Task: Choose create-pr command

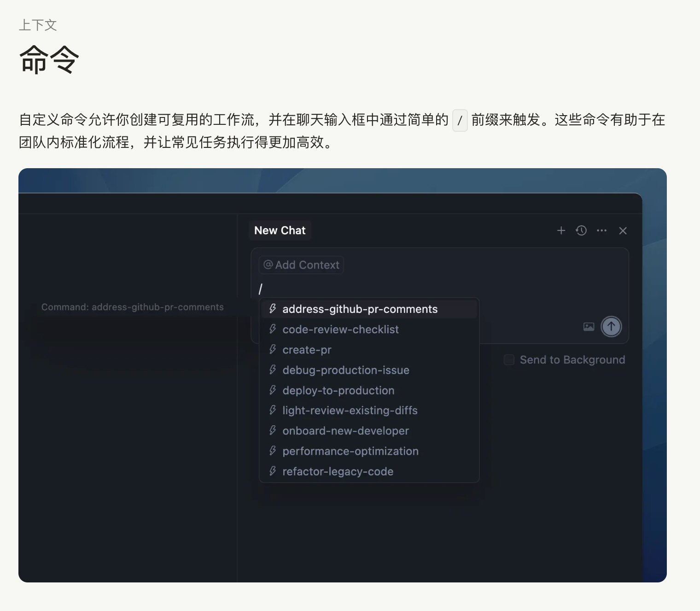Action: [x=369, y=350]
